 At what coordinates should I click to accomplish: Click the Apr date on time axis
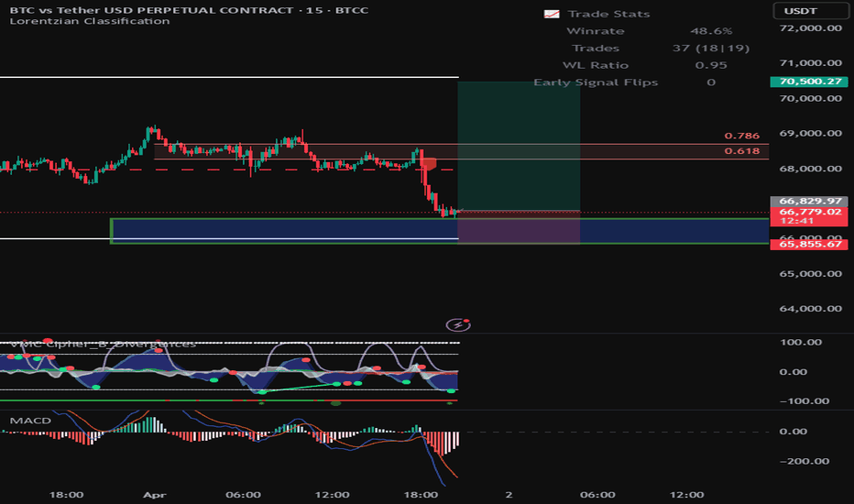(x=152, y=494)
